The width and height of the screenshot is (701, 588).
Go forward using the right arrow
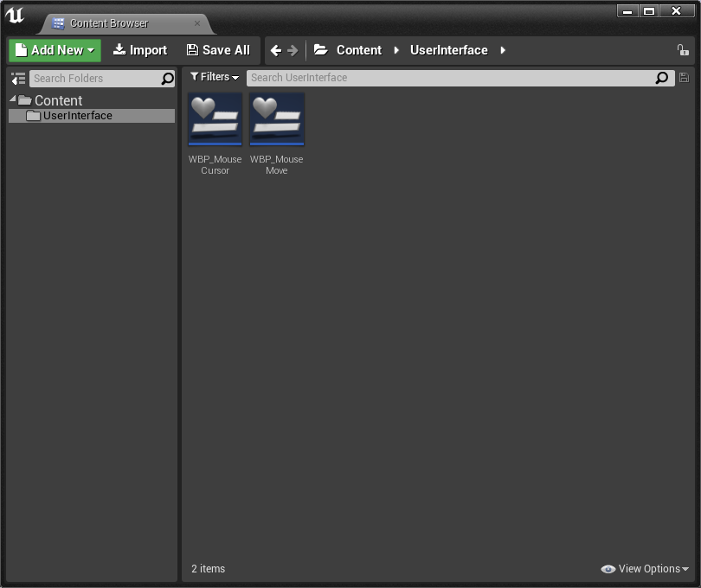point(293,50)
